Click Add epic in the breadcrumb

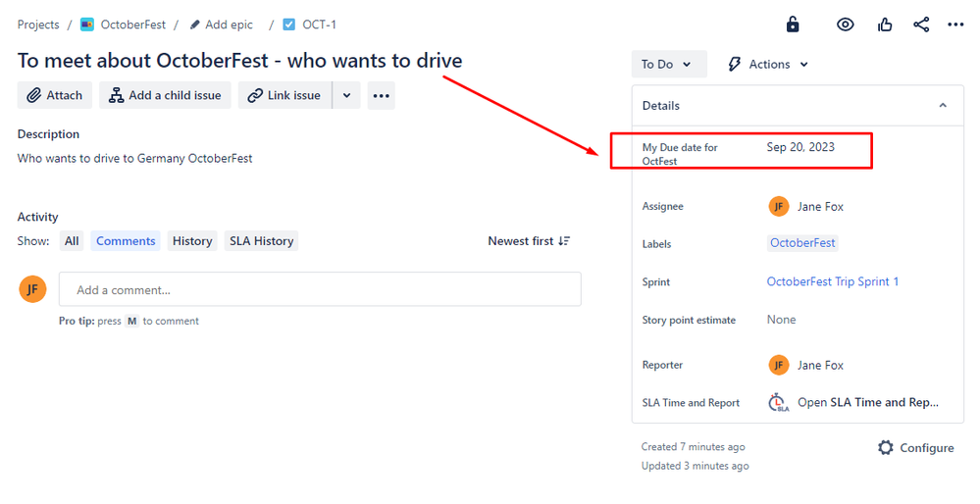pyautogui.click(x=229, y=25)
